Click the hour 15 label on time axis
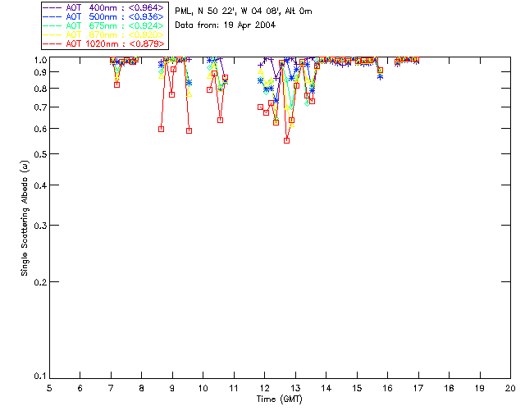This screenshot has height=420, width=525. [x=357, y=388]
